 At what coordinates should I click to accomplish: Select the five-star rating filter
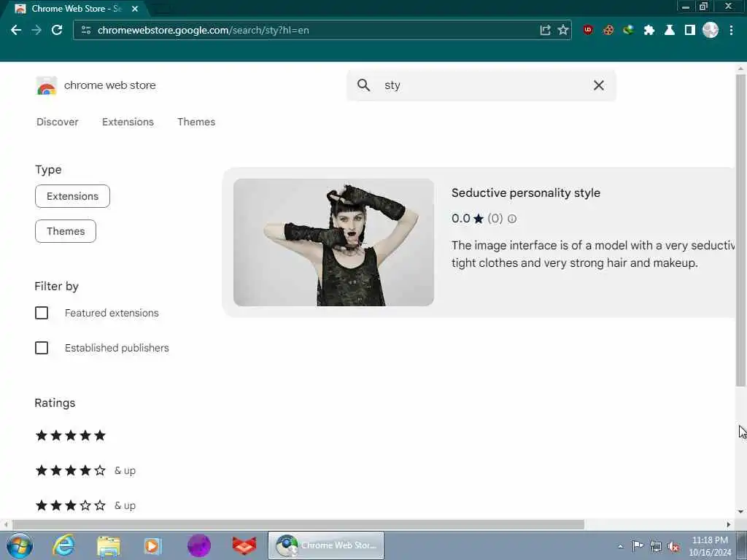(71, 435)
